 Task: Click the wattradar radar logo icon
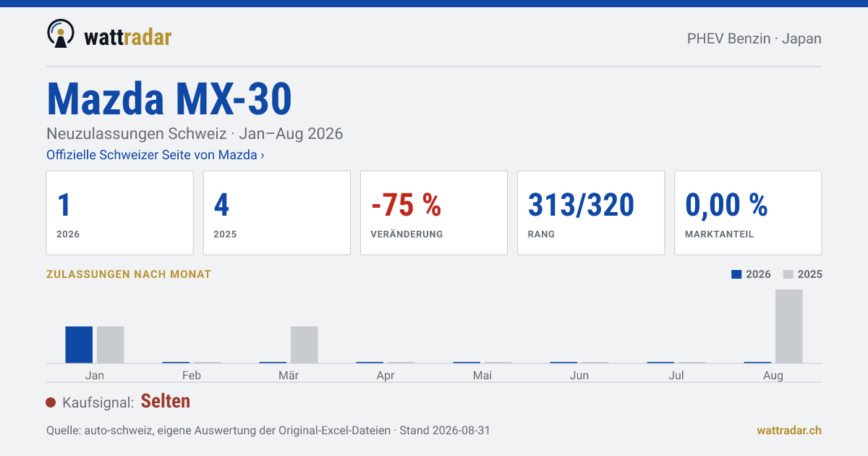tap(61, 33)
